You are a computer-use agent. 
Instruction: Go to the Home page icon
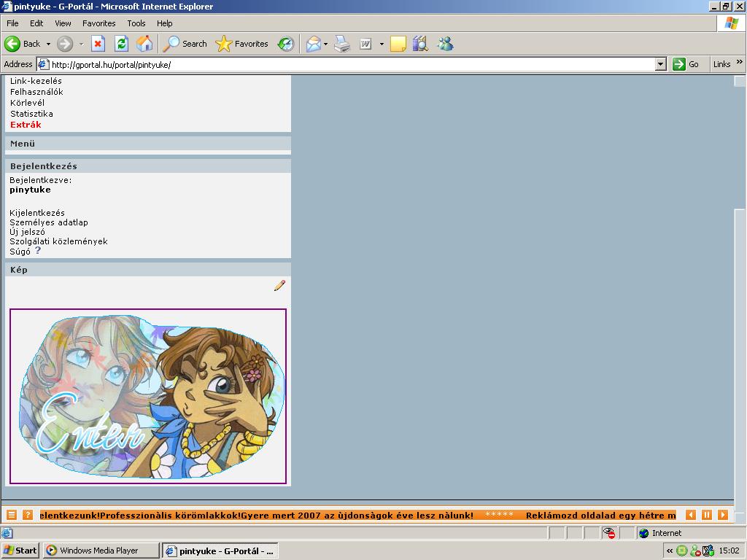click(144, 44)
